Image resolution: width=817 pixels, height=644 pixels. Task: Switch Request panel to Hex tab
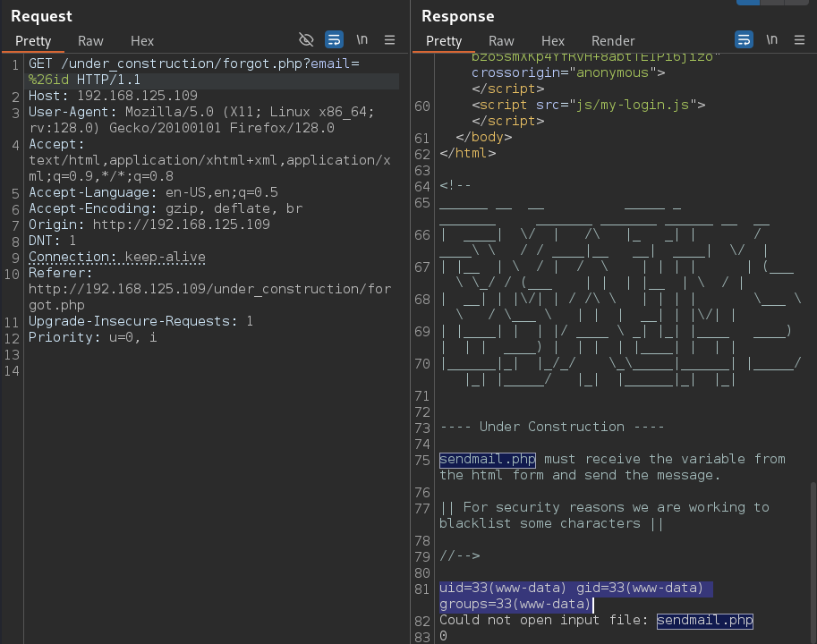coord(141,40)
